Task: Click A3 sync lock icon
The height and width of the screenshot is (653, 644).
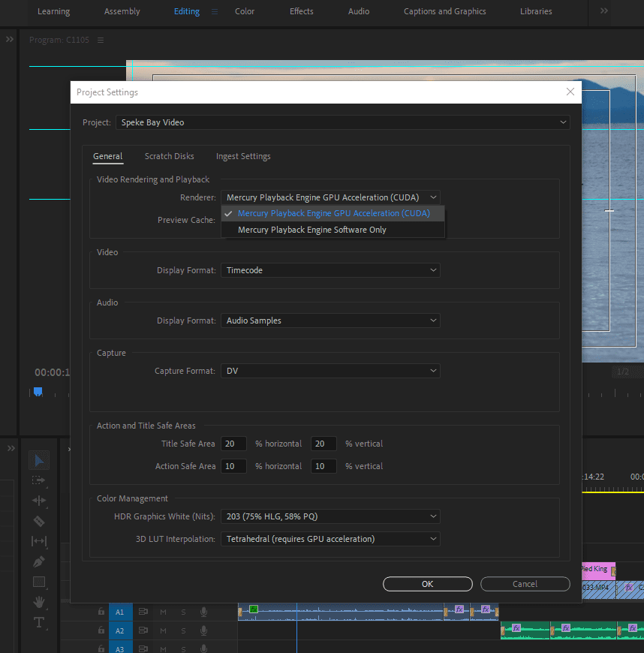Action: pyautogui.click(x=143, y=648)
